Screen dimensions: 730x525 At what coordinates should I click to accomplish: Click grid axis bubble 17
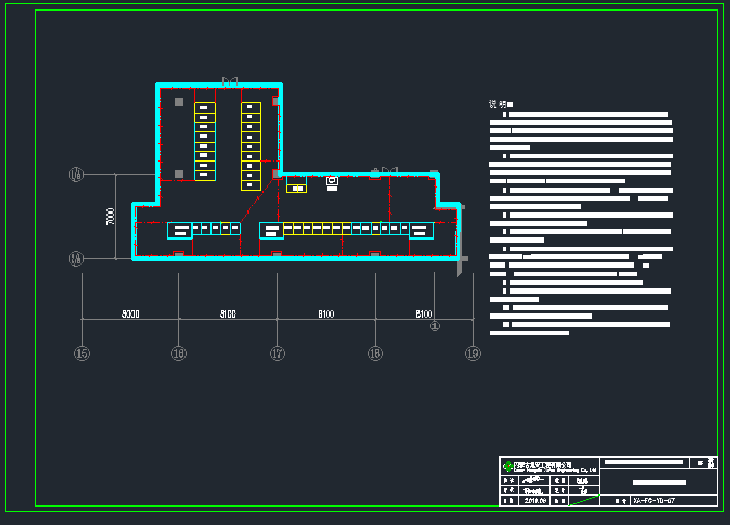tap(277, 353)
